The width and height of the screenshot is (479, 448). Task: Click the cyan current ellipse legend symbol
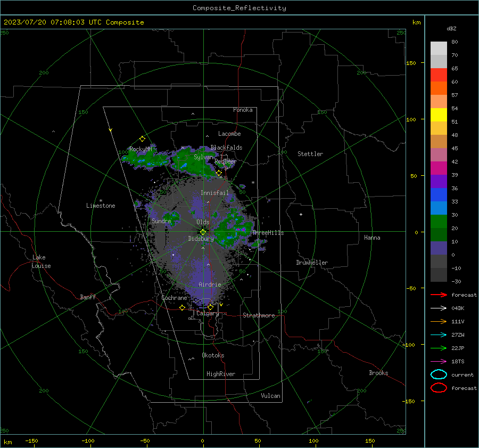coord(439,374)
